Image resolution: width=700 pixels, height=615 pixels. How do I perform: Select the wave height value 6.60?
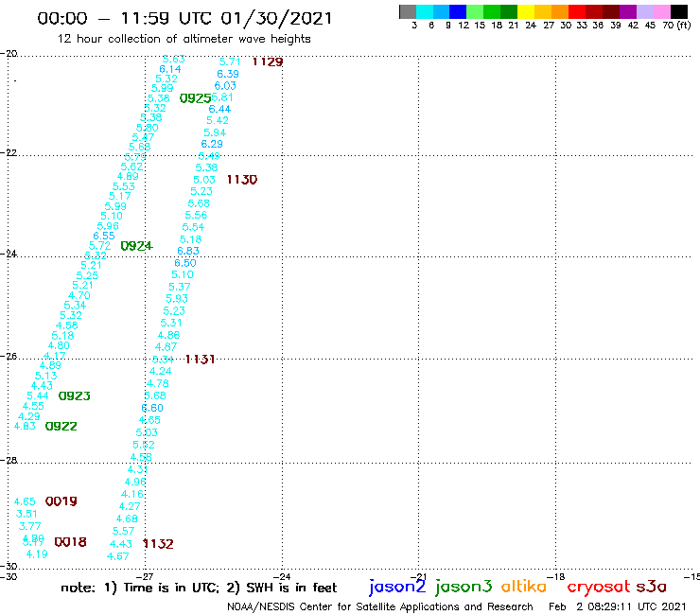(152, 408)
